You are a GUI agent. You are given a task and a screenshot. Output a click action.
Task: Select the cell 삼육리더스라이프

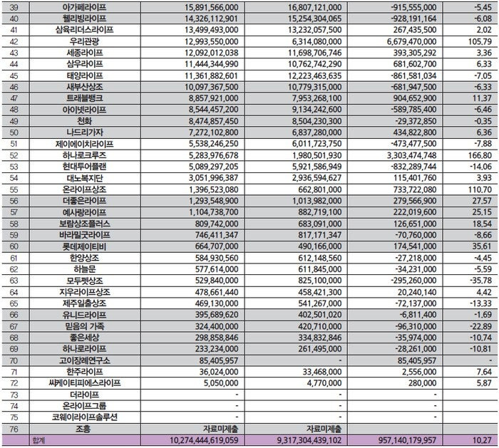pos(84,30)
